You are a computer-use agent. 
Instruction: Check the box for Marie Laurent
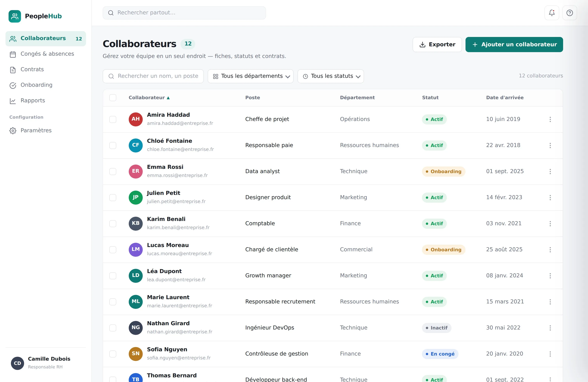click(113, 302)
